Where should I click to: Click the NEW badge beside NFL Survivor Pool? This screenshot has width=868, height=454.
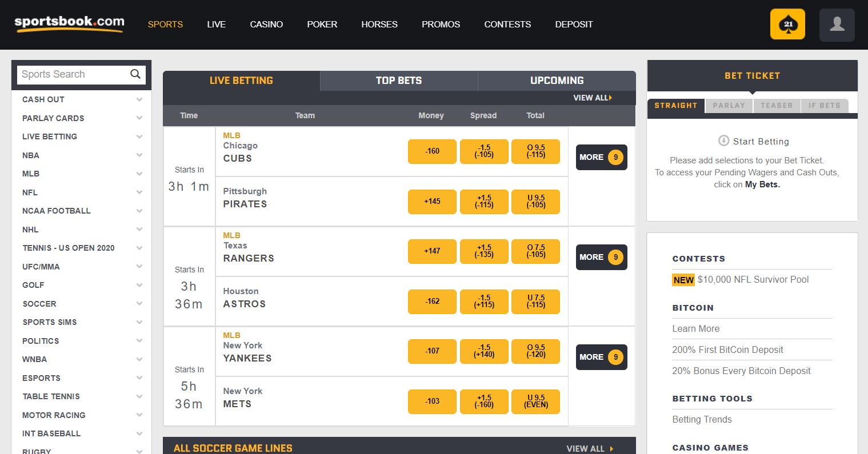pos(683,280)
